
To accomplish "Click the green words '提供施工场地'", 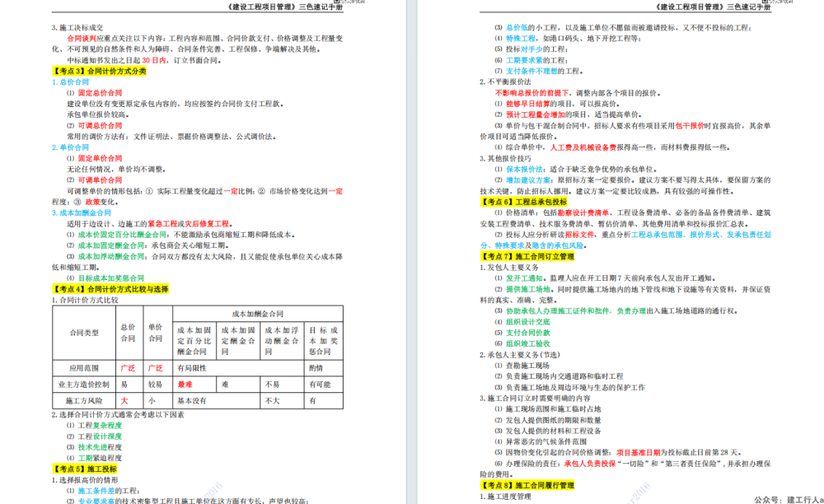I will tap(527, 289).
